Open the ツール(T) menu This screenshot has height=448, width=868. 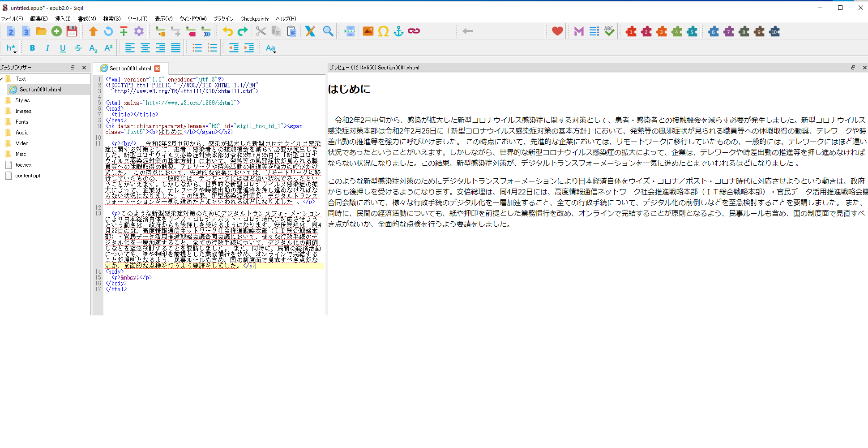tap(137, 19)
